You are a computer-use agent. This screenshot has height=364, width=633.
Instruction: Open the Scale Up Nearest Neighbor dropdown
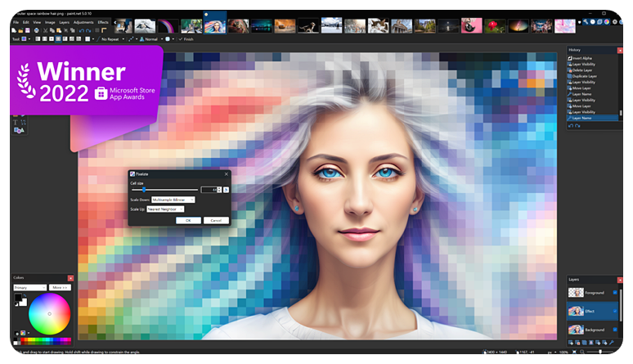165,209
